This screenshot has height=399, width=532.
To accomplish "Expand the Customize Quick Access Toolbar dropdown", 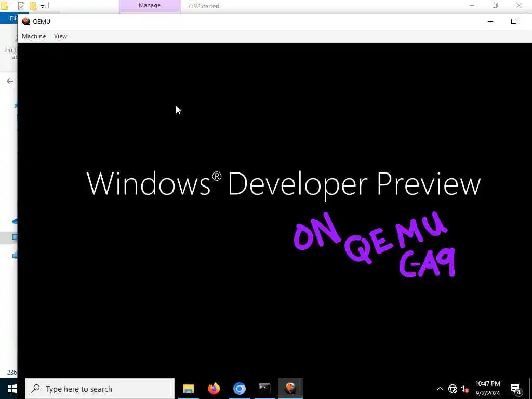I will [42, 6].
